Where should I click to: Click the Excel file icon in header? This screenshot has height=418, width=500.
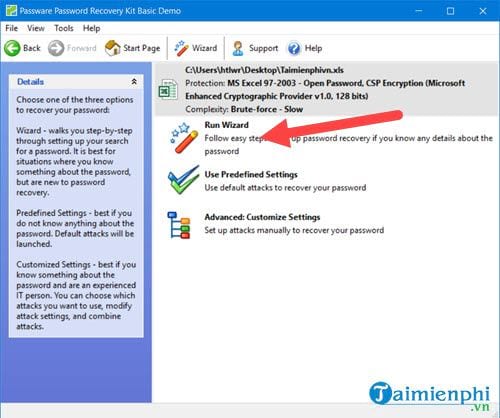(168, 89)
